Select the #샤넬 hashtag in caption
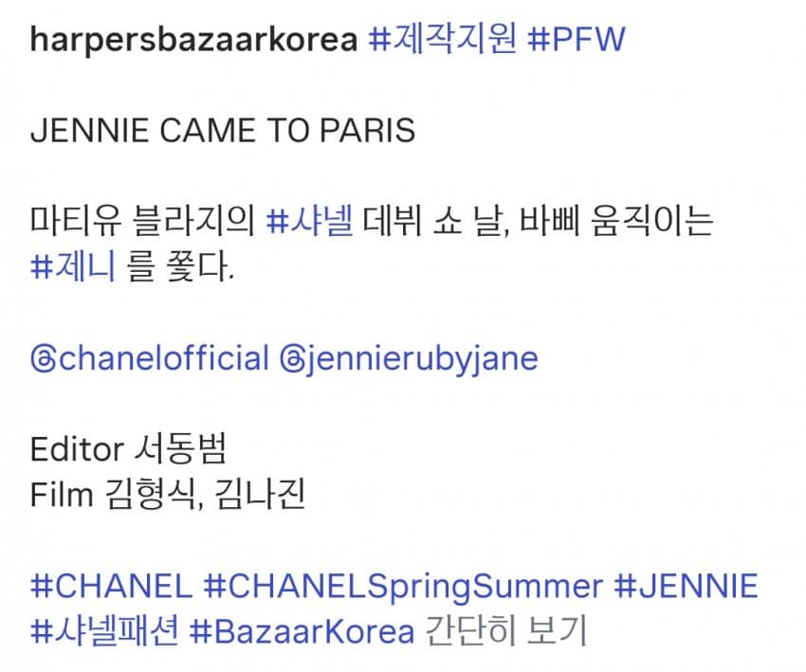The height and width of the screenshot is (672, 806). 310,222
